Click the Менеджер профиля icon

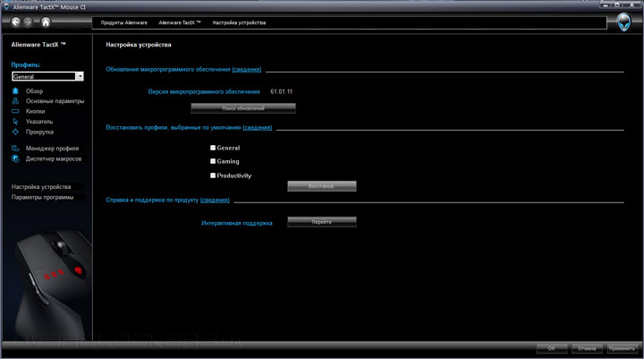tap(15, 148)
